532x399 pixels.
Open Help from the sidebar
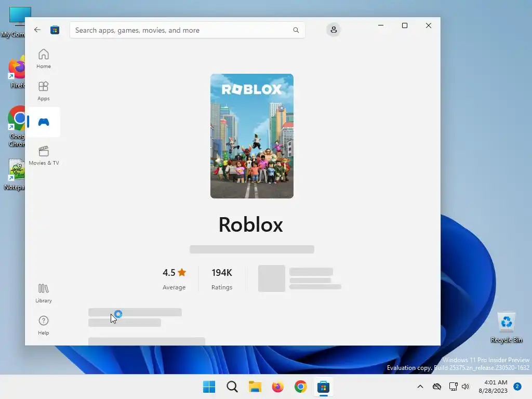(44, 325)
